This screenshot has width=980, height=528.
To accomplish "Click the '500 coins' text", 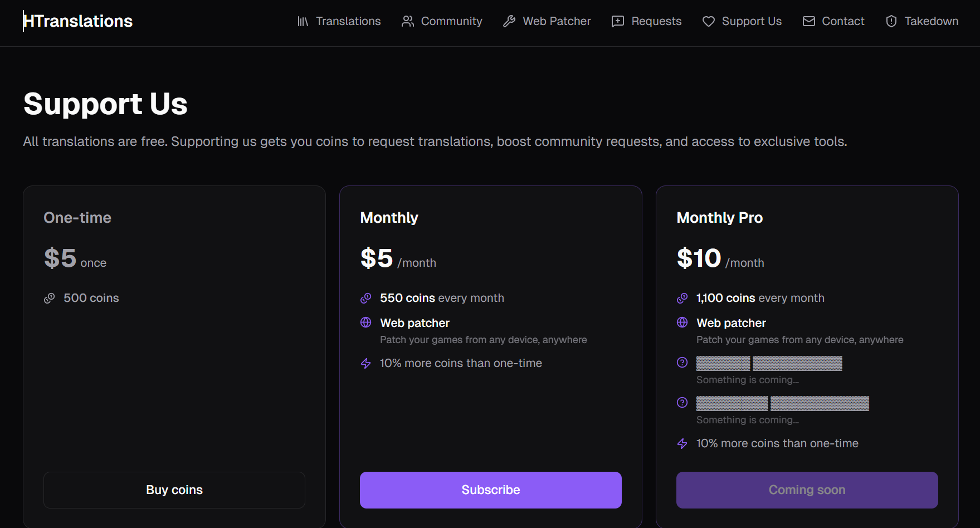I will coord(91,298).
